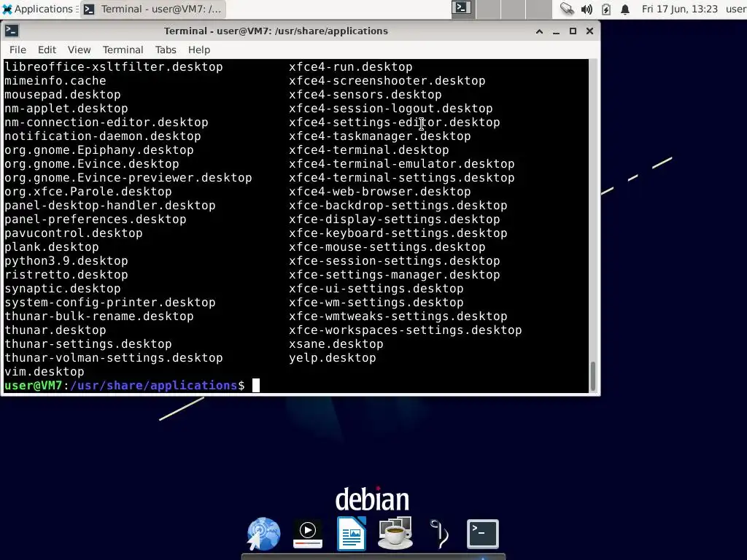Screen dimensions: 747x560
Task: Click the text xfce-settings-manager.desktop
Action: point(395,274)
